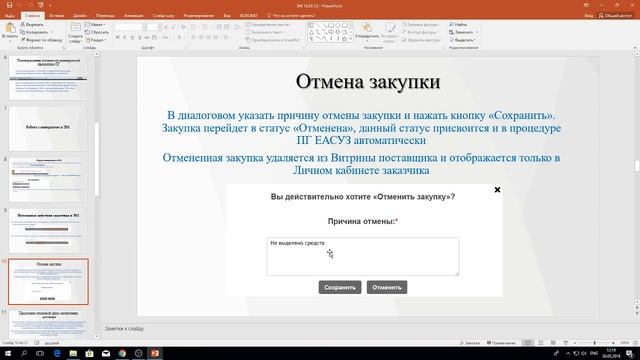Select slide 9 thumbnail in the panel
Screen dimensions: 640x360
[x=48, y=231]
